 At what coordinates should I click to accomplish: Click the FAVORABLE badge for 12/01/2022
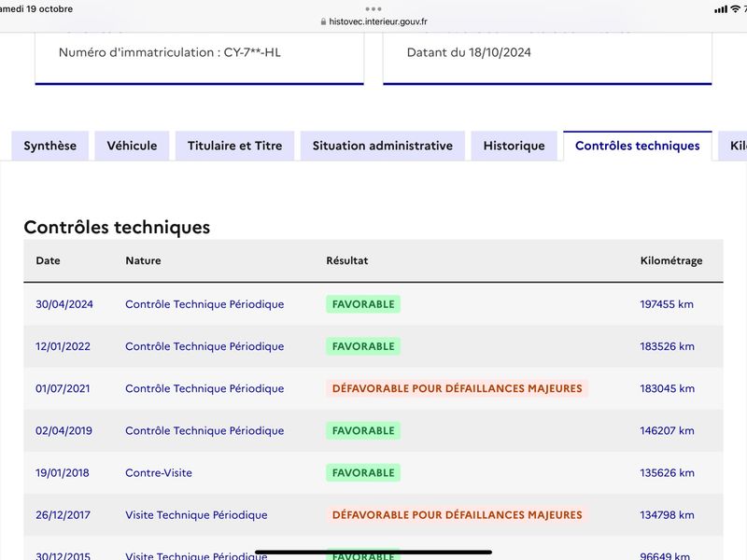[363, 346]
